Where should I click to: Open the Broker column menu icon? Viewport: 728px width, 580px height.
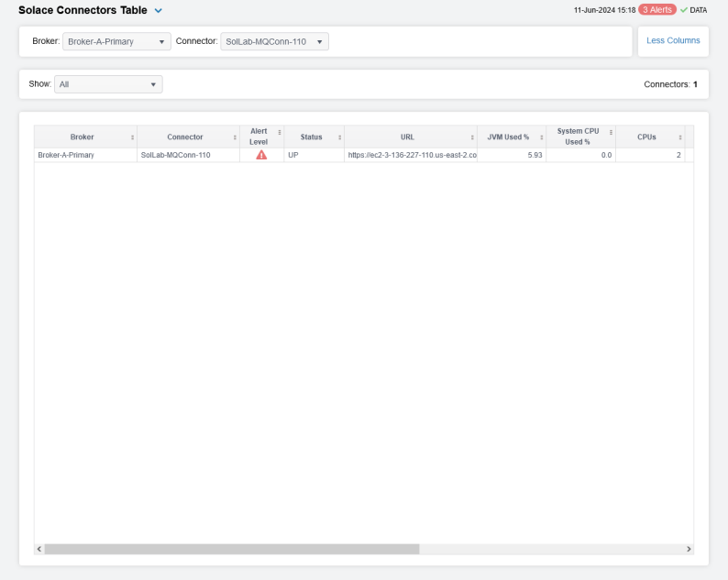(x=132, y=137)
